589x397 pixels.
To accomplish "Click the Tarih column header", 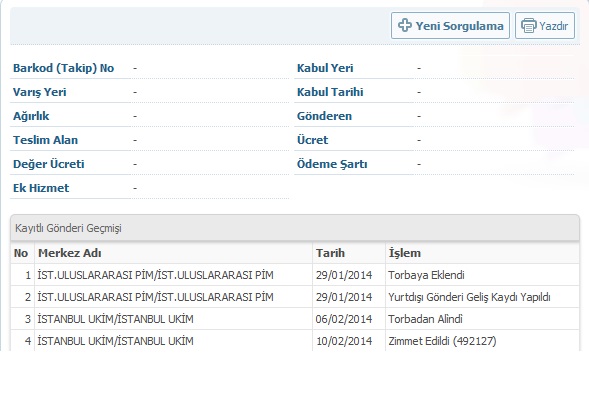I will click(x=349, y=253).
